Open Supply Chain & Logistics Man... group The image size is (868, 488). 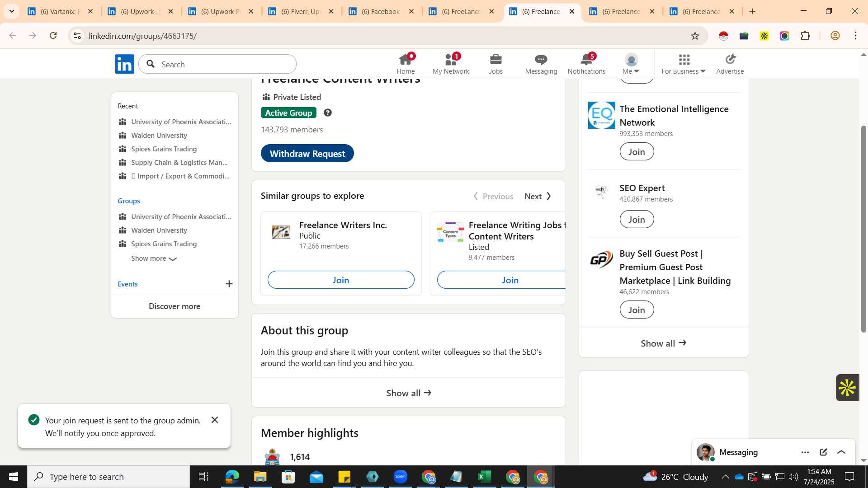coord(179,162)
